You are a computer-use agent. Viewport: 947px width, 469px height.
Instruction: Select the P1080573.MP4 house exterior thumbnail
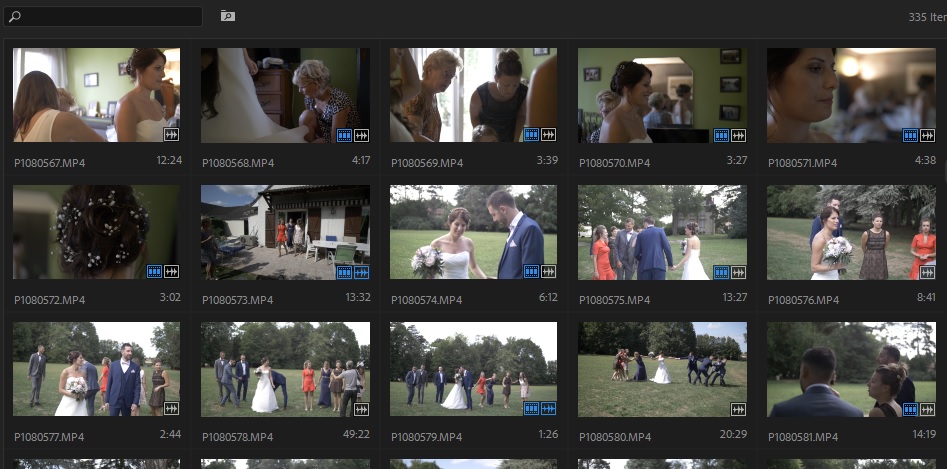(286, 232)
